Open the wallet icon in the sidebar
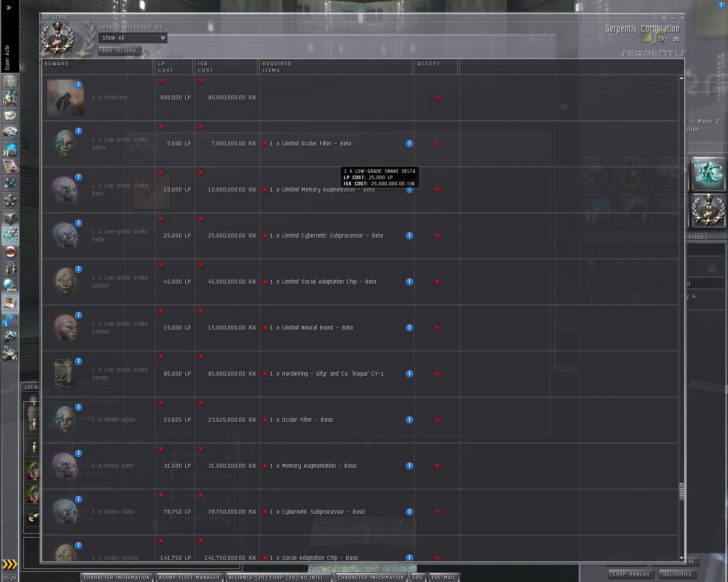 10,235
